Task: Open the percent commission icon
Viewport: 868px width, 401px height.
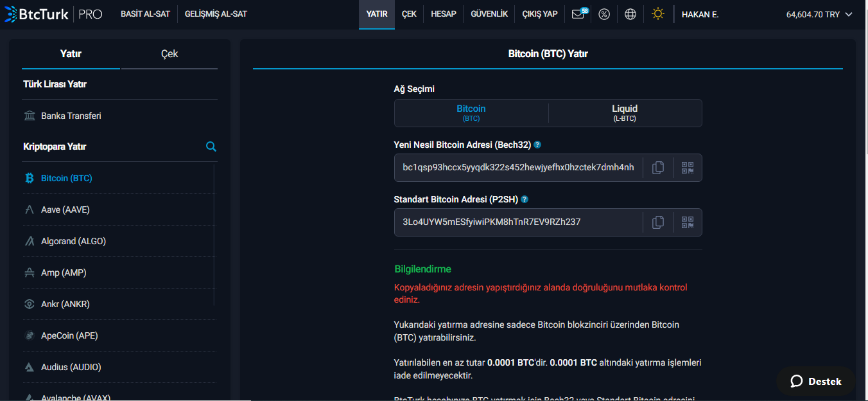Action: (x=604, y=14)
